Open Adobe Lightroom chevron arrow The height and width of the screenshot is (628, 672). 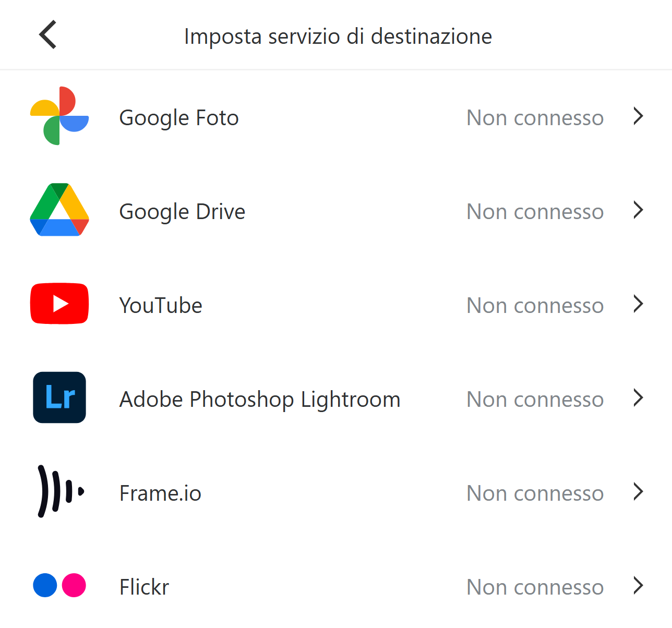638,397
